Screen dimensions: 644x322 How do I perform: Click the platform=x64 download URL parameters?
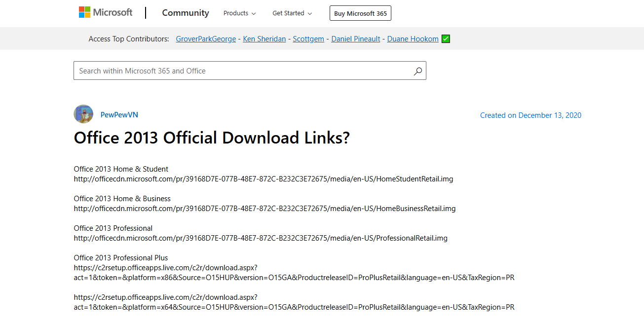pos(294,307)
